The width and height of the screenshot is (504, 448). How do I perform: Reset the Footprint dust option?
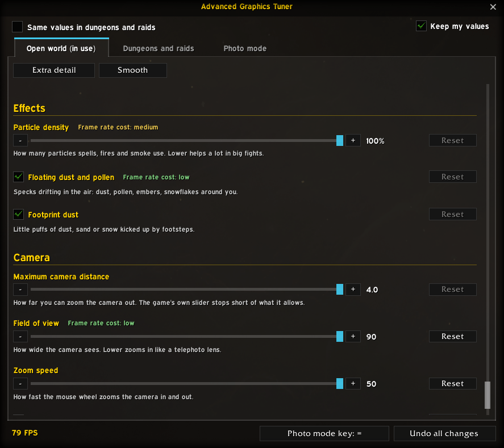click(x=452, y=214)
